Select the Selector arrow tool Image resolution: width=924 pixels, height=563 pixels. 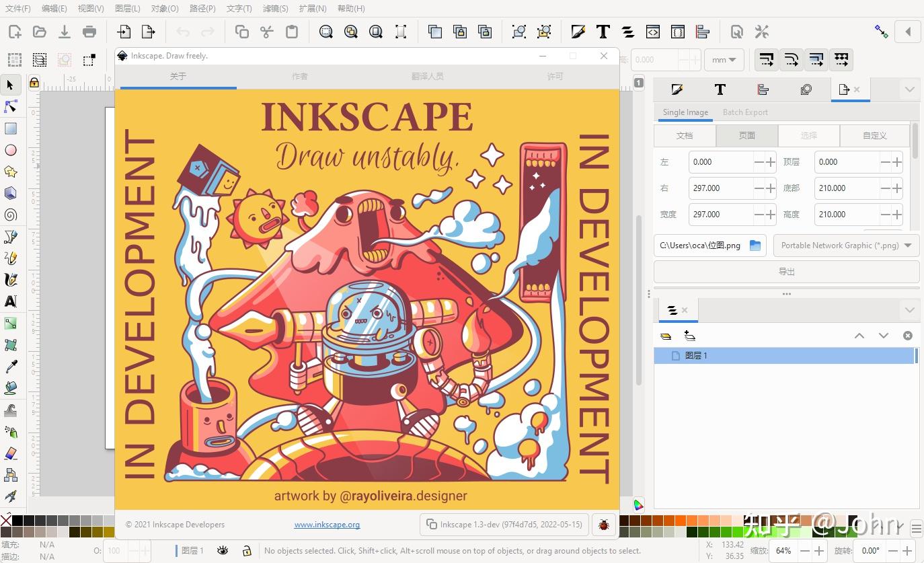click(10, 85)
